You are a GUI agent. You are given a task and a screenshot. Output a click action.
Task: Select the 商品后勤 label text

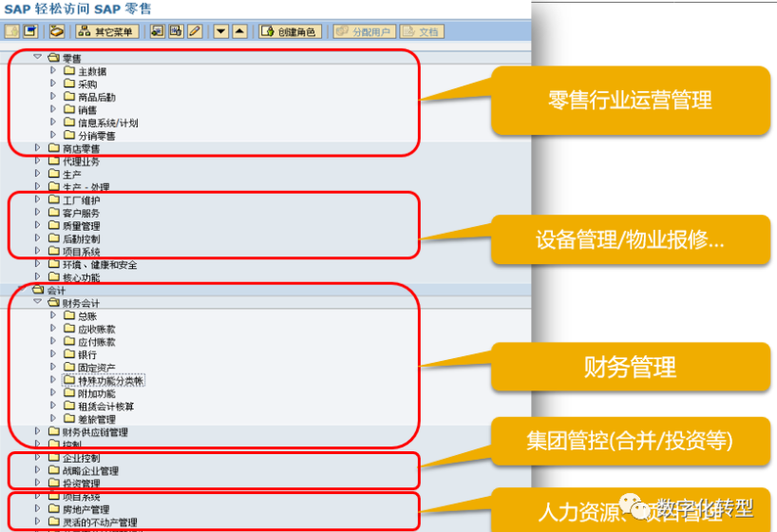click(x=97, y=97)
